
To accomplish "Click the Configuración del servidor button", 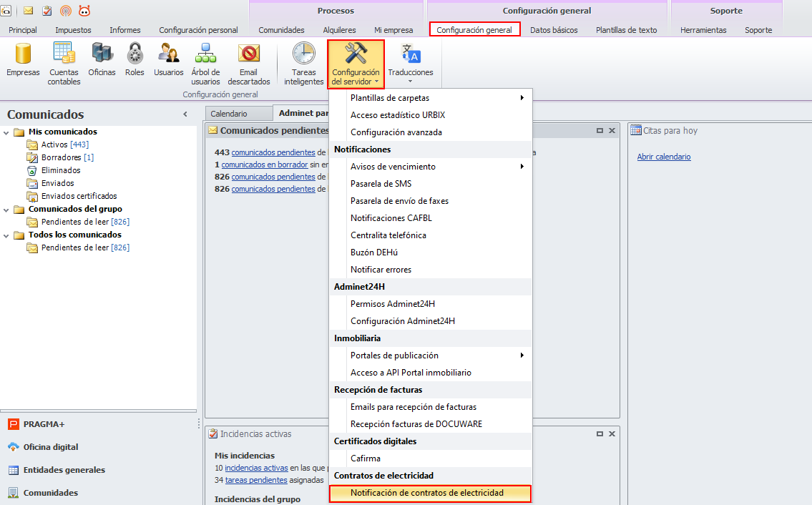I will [356, 64].
